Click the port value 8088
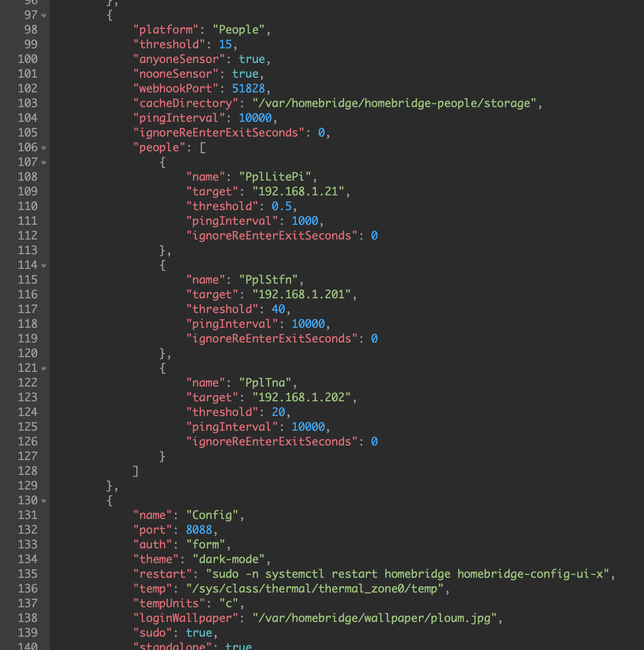The height and width of the screenshot is (650, 644). [x=199, y=530]
